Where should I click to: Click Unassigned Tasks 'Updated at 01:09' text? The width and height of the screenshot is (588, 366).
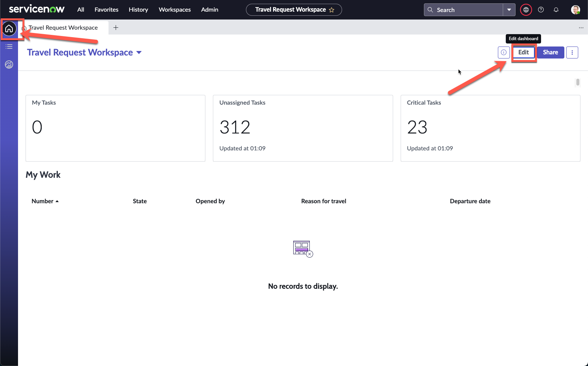[x=243, y=148]
